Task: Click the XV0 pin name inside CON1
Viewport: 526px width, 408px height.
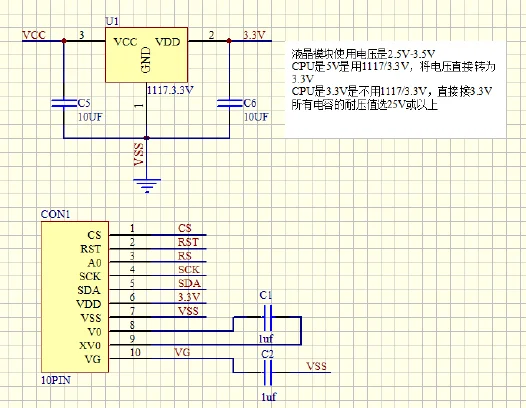Action: [90, 346]
